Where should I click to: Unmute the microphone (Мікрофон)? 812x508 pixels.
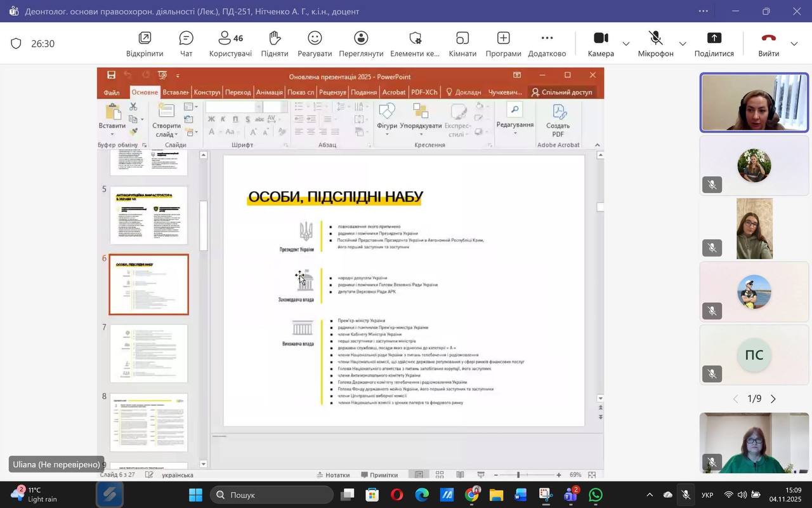tap(655, 44)
